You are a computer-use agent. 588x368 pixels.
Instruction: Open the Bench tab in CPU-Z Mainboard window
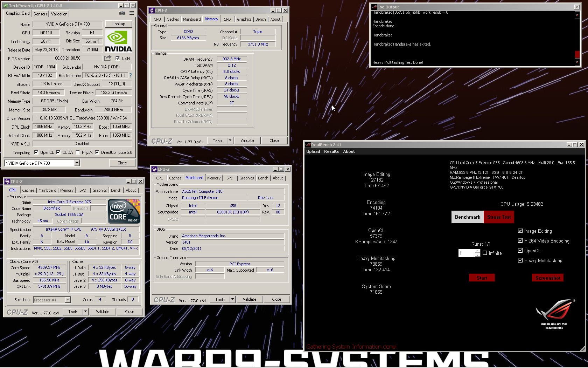[x=263, y=178]
